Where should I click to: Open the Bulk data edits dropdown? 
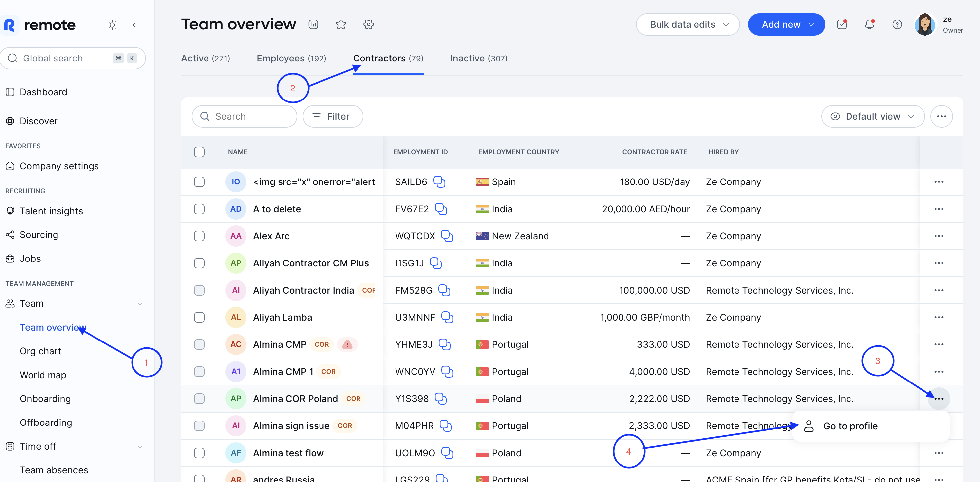tap(688, 25)
